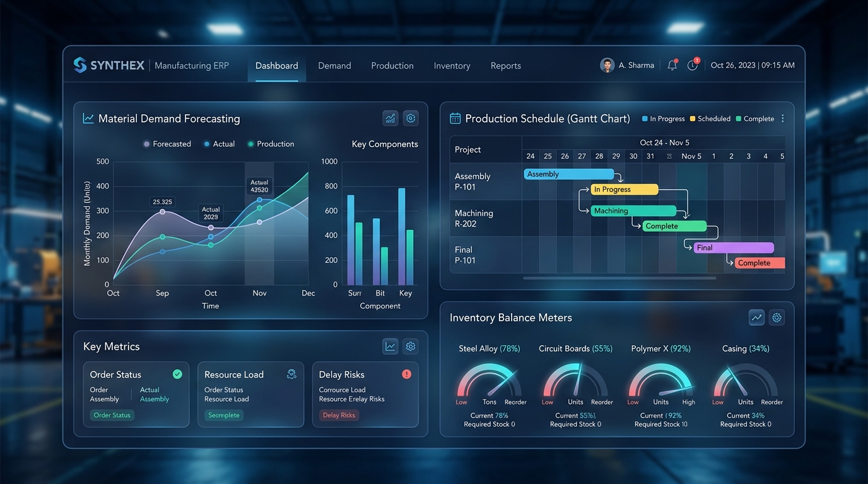Toggle the In Progress filter in Gantt legend

[663, 118]
